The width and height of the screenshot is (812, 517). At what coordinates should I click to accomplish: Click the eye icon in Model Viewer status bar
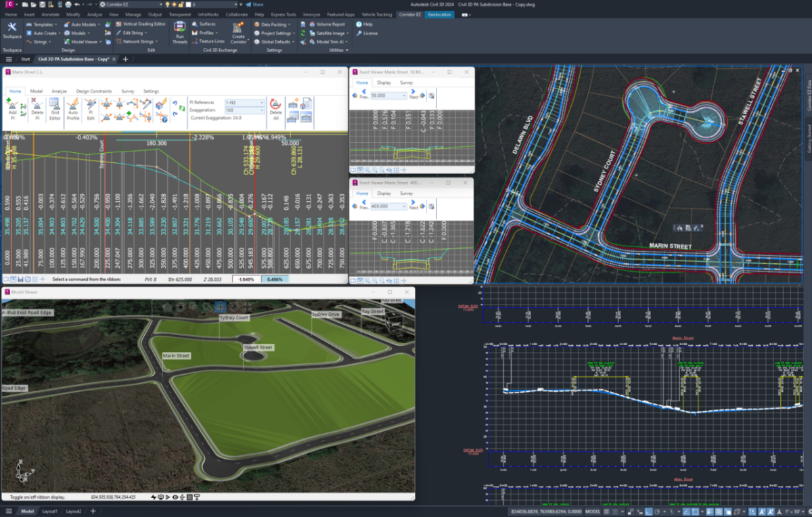pos(175,497)
